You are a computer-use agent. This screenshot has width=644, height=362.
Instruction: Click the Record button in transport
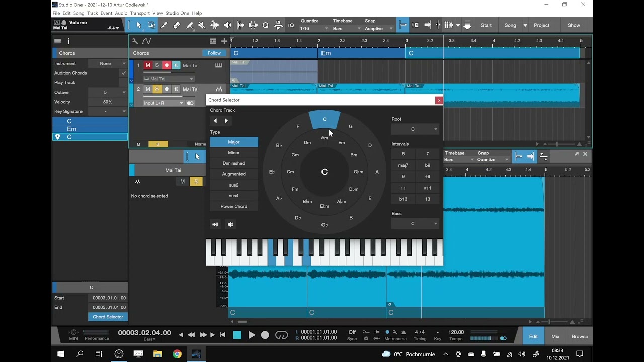coord(265,335)
